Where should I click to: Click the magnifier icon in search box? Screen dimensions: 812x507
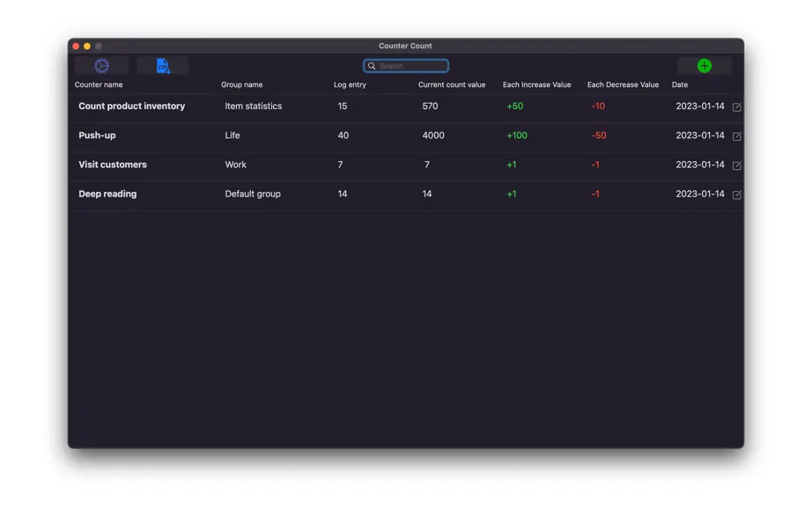[x=372, y=66]
